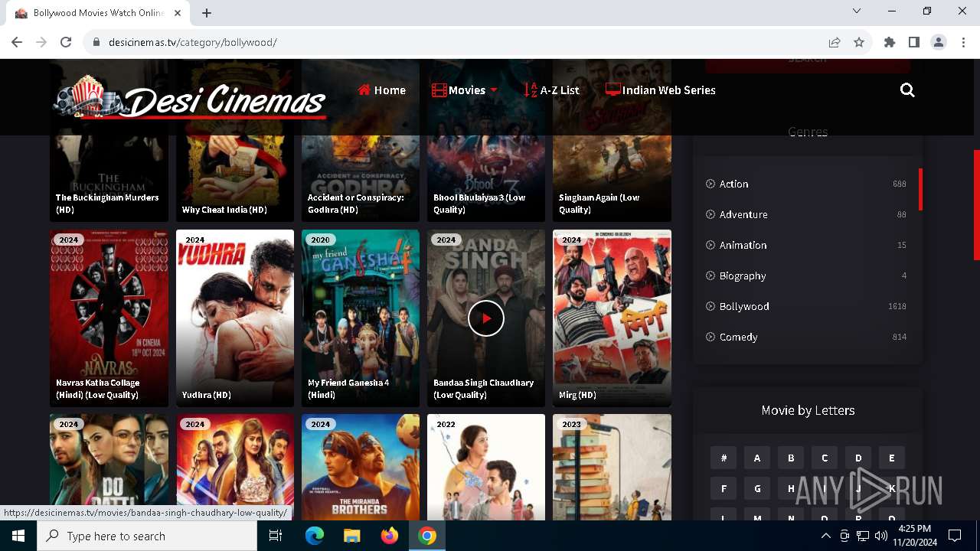Viewport: 980px width, 551px height.
Task: Open the notification center icon
Action: click(x=955, y=536)
